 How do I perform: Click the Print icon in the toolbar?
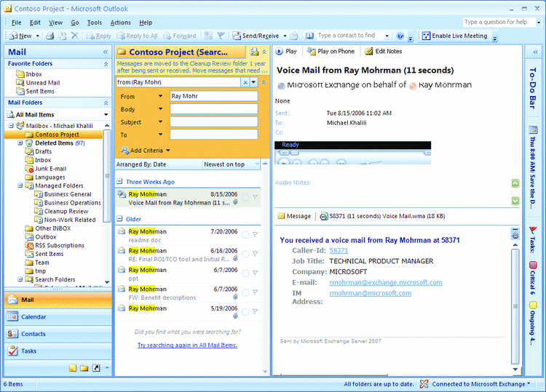click(50, 36)
